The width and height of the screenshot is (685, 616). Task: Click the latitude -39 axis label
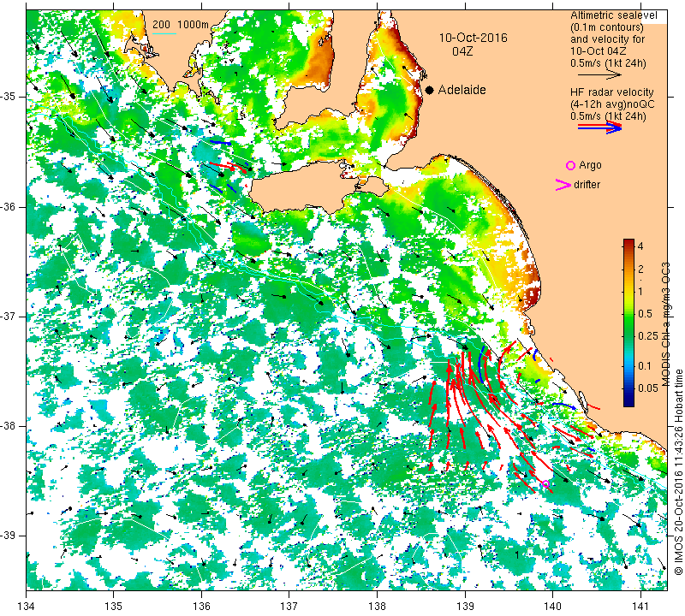click(9, 536)
